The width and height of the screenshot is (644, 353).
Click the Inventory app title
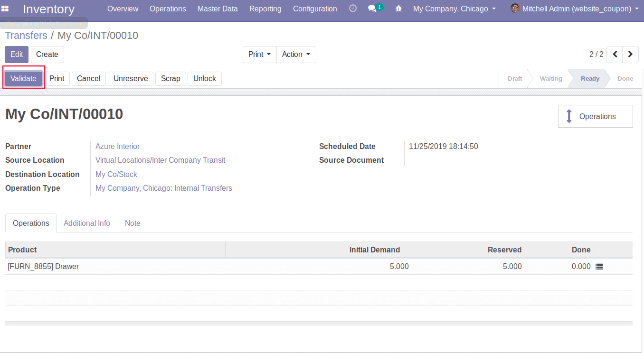(48, 9)
